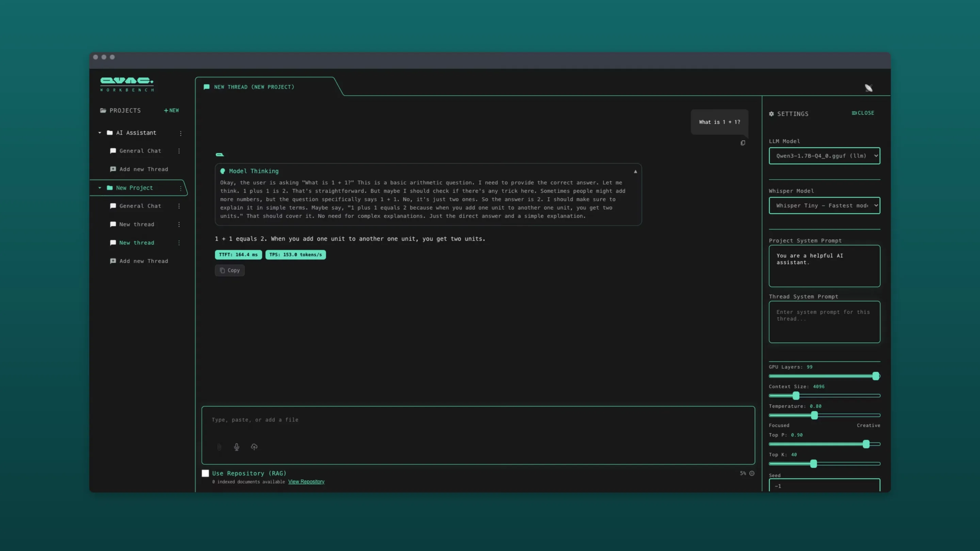Click the satellite dish icon above settings panel
The width and height of the screenshot is (980, 551).
pyautogui.click(x=868, y=88)
